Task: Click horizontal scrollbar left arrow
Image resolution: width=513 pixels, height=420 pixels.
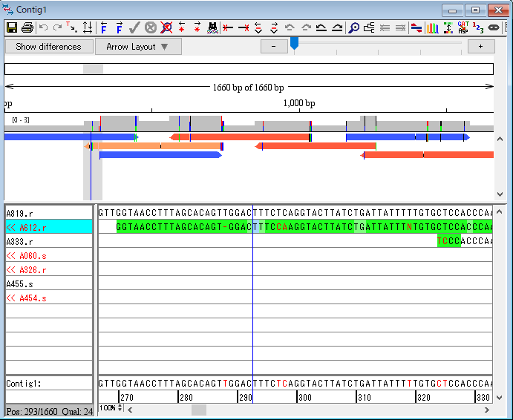Action: [130, 410]
